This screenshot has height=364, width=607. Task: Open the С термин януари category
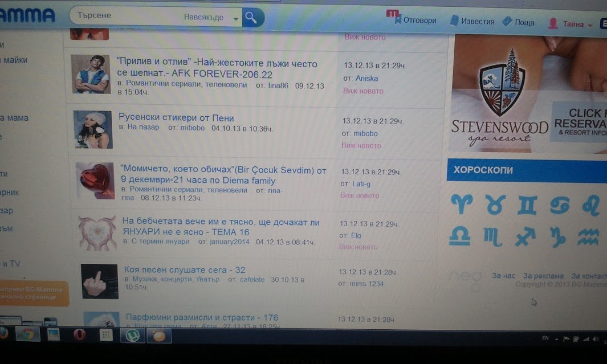click(160, 242)
